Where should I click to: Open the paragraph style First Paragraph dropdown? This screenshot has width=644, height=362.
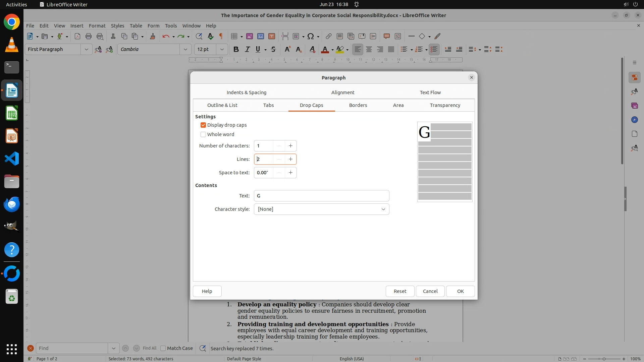click(x=86, y=49)
